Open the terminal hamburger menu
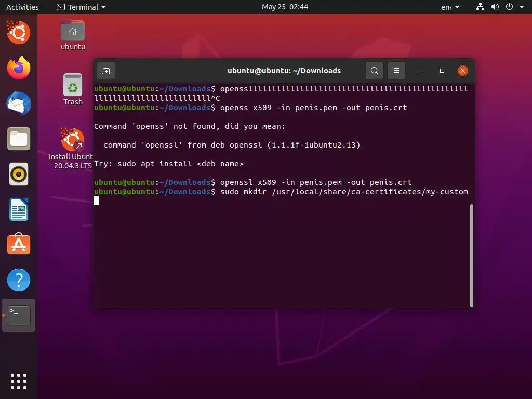The image size is (532, 399). point(396,71)
